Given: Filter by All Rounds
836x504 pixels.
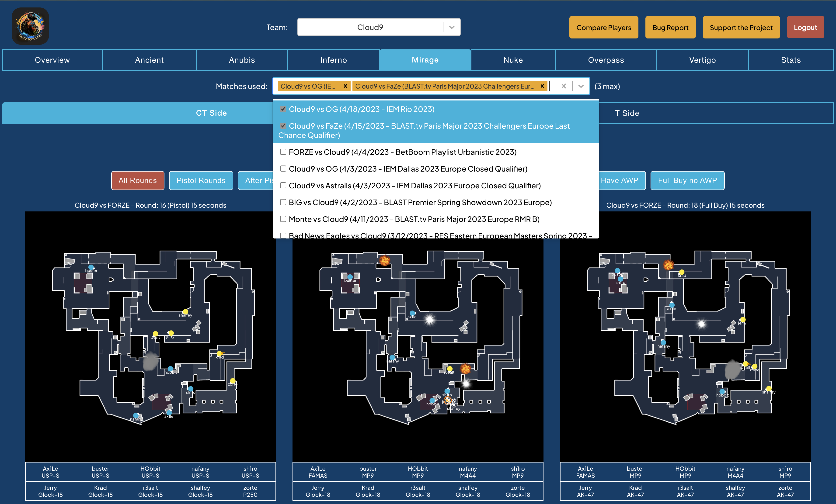Looking at the screenshot, I should coord(137,180).
